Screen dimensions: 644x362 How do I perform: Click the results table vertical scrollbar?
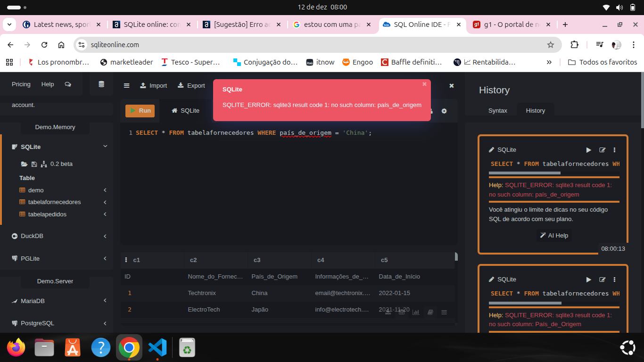[456, 256]
